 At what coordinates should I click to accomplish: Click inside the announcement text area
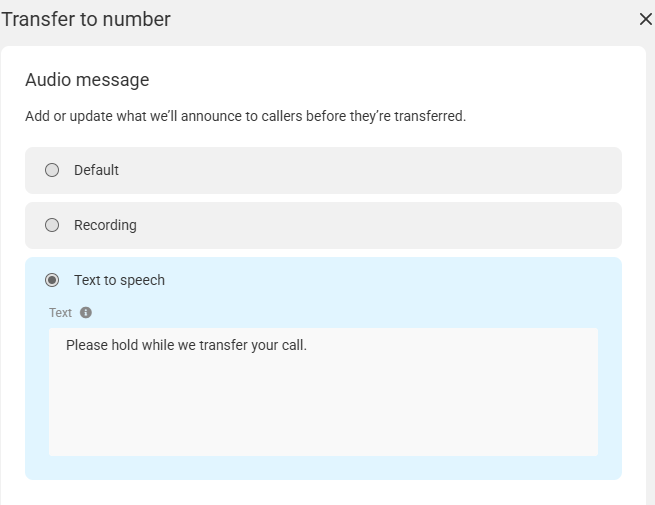click(x=323, y=392)
